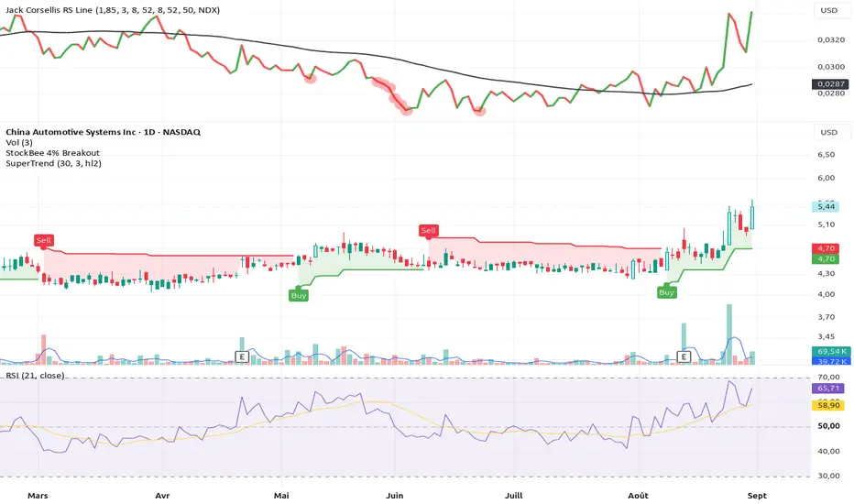Viewport: 854px width, 504px height.
Task: Select the Vol (3) indicator legend
Action: tap(19, 142)
